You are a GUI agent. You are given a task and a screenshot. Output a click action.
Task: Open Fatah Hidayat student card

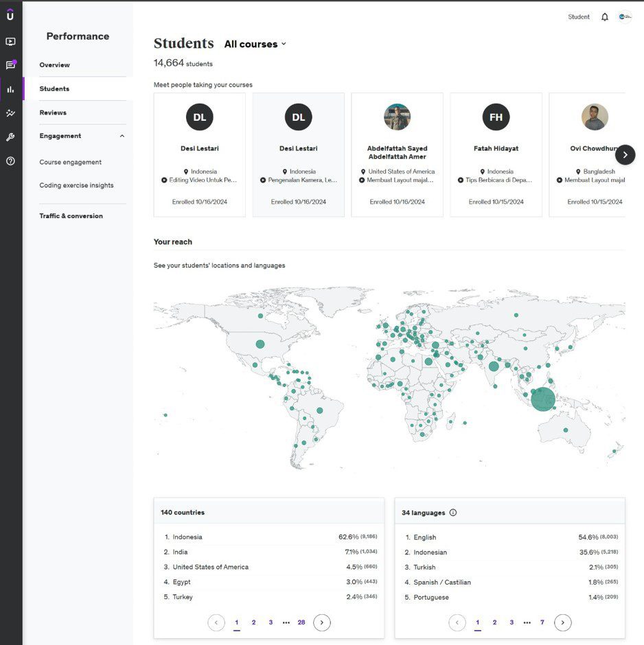click(496, 155)
